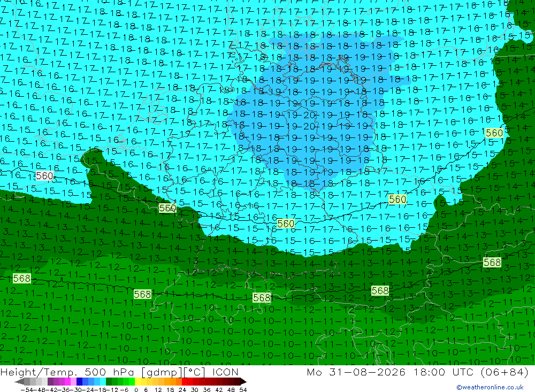Screen dimensions: 535x392
Task: Click the 568 contour label nearest the left edge
Action: 22,279
